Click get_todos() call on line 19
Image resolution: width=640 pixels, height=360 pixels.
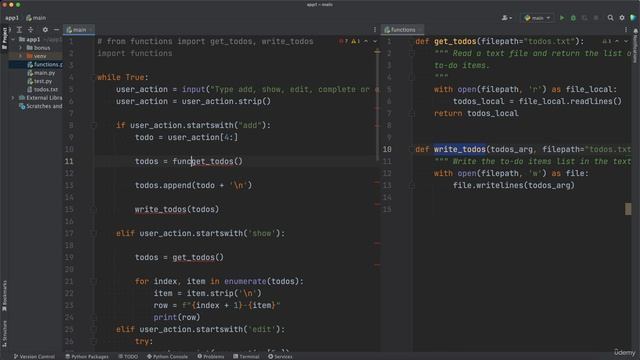tap(198, 258)
